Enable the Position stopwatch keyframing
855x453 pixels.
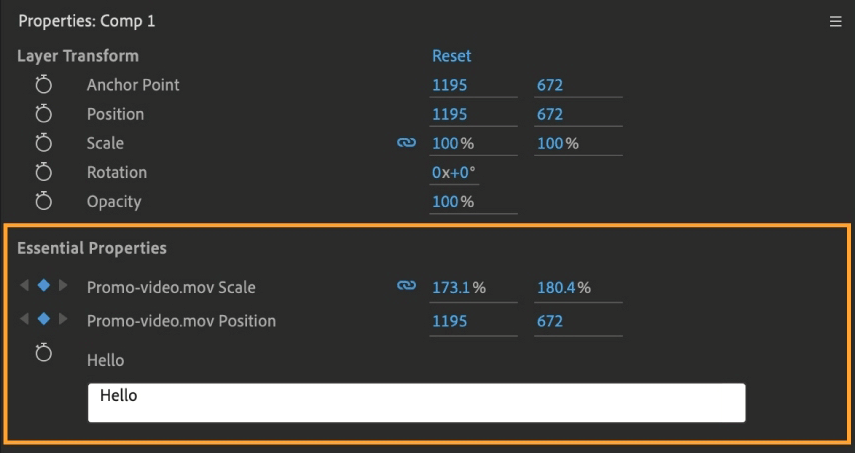coord(43,114)
